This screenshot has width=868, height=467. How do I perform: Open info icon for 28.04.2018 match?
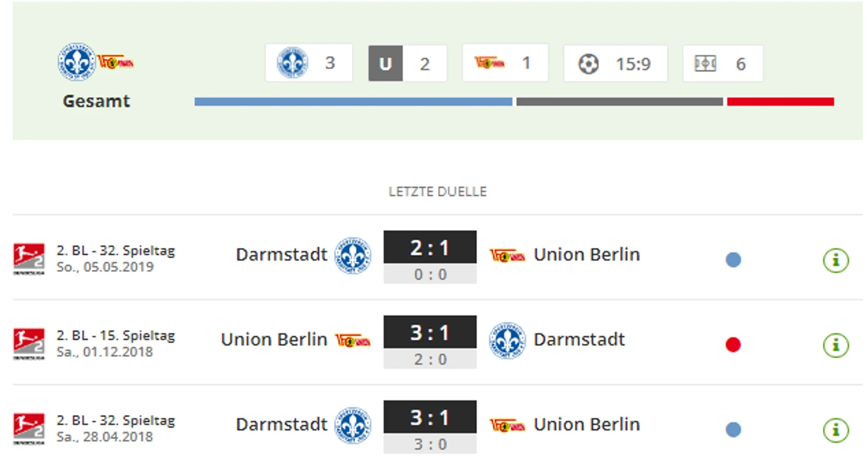click(x=835, y=430)
